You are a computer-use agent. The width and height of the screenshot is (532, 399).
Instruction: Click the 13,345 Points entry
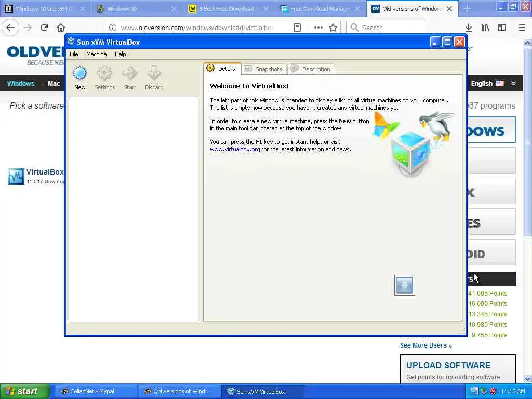[487, 314]
